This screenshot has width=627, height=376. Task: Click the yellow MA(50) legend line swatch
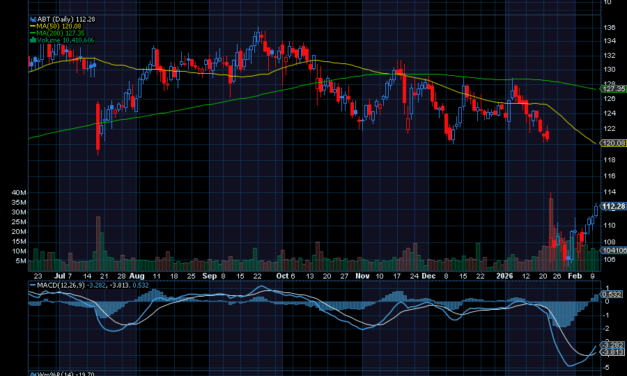pyautogui.click(x=33, y=26)
